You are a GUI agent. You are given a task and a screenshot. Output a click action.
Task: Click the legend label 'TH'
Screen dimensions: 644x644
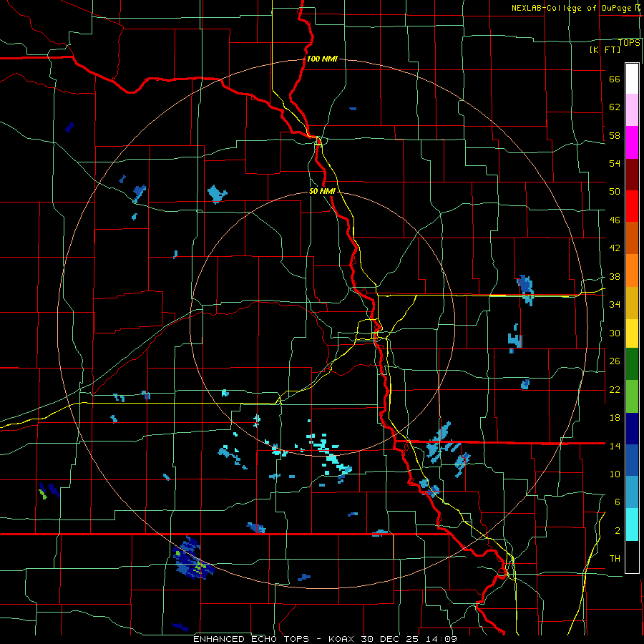point(615,559)
